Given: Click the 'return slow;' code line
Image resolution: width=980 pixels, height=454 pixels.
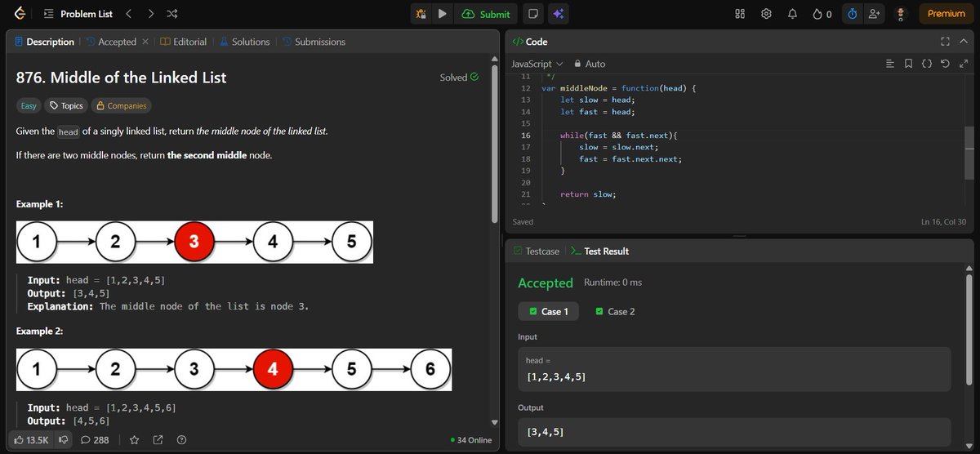Looking at the screenshot, I should coord(588,194).
